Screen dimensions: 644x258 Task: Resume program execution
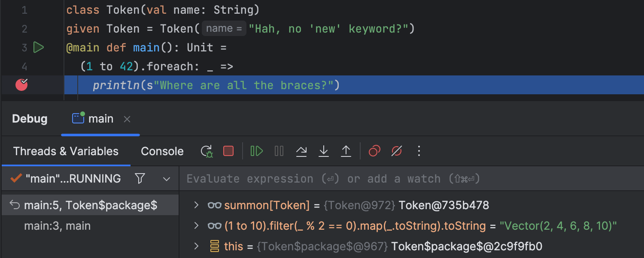257,151
